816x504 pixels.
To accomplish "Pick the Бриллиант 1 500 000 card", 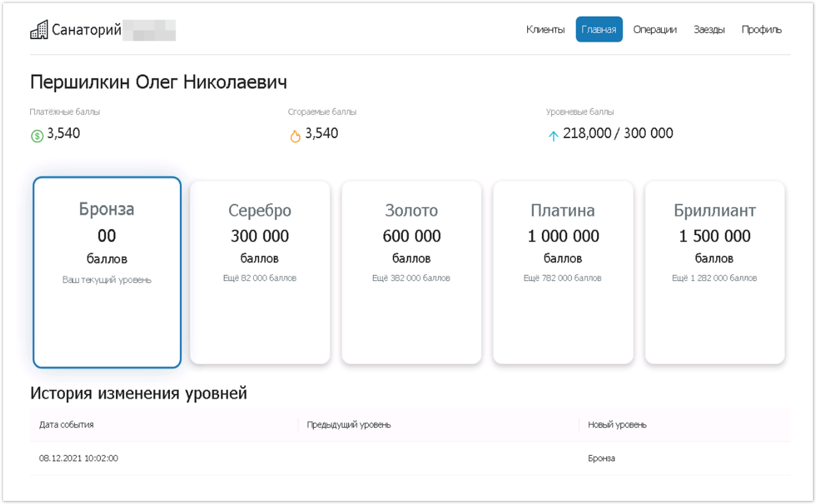I will click(x=714, y=272).
